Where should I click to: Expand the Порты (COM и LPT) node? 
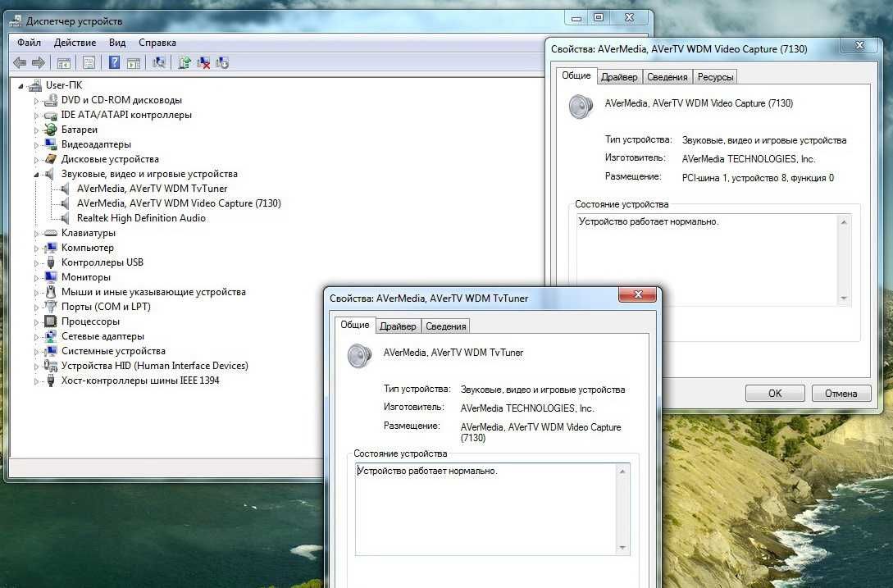tap(36, 308)
